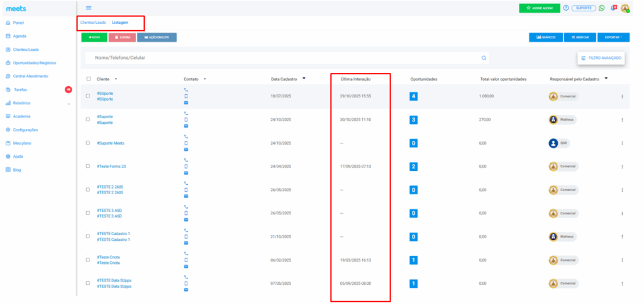Open notifications chat icon with red badge

tap(613, 8)
